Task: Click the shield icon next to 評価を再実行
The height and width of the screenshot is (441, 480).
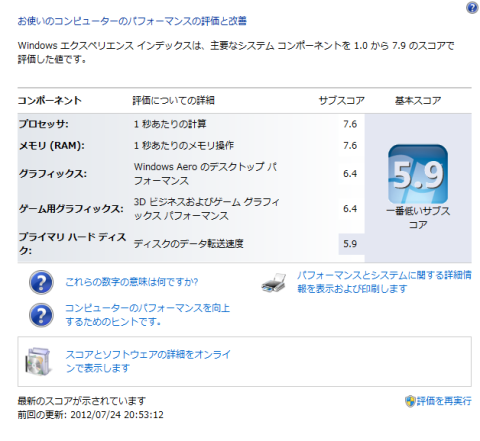Action: point(410,401)
